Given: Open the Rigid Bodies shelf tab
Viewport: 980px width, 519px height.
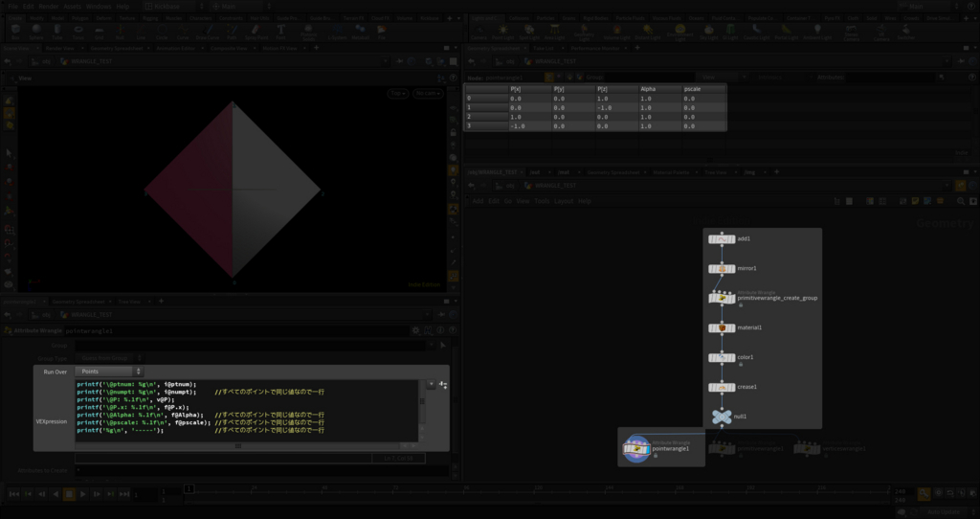Looking at the screenshot, I should point(595,18).
